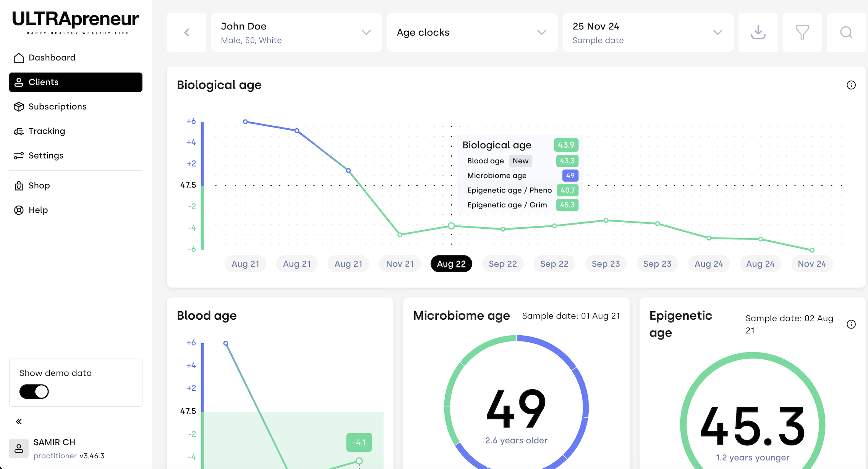Viewport: 868px width, 469px height.
Task: Click the SAMIR CH user avatar icon
Action: pos(19,448)
